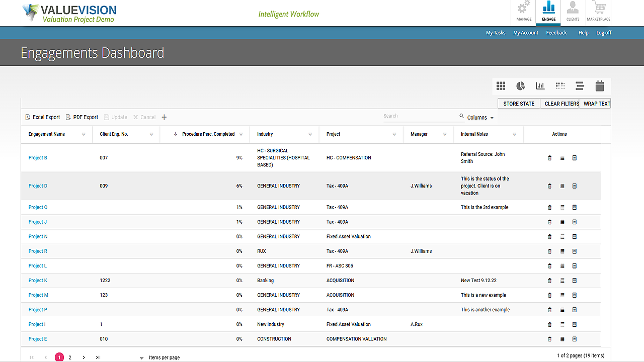644x362 pixels.
Task: Switch to pie chart view
Action: pos(521,86)
